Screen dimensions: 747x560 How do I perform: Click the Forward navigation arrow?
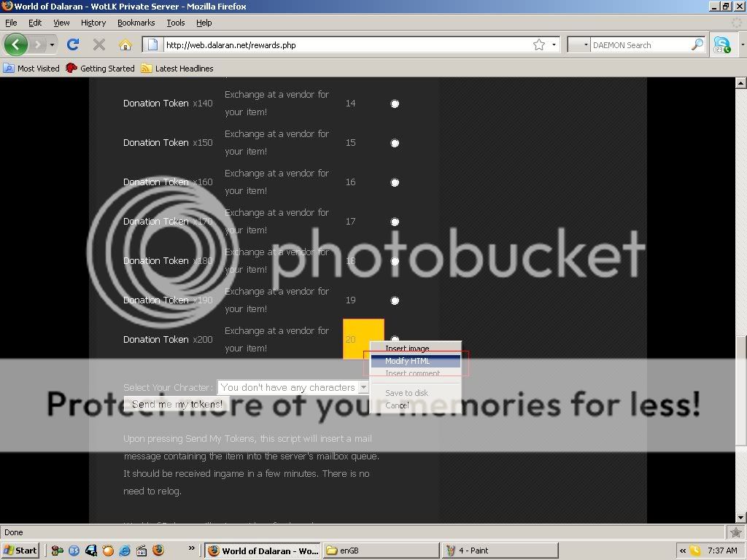click(38, 44)
